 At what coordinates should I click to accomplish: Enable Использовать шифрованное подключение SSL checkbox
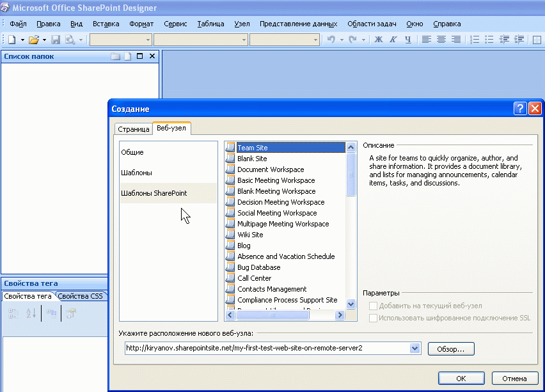point(373,318)
